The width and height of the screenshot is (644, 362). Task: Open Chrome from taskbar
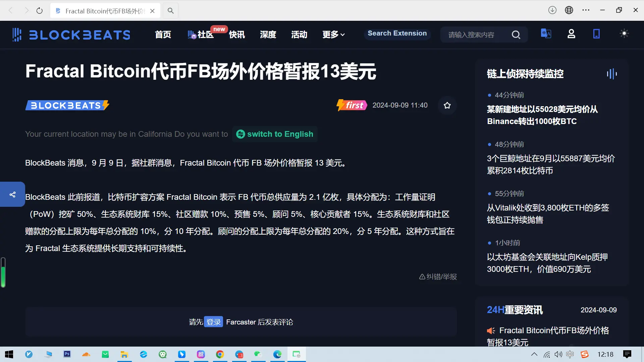tap(220, 354)
